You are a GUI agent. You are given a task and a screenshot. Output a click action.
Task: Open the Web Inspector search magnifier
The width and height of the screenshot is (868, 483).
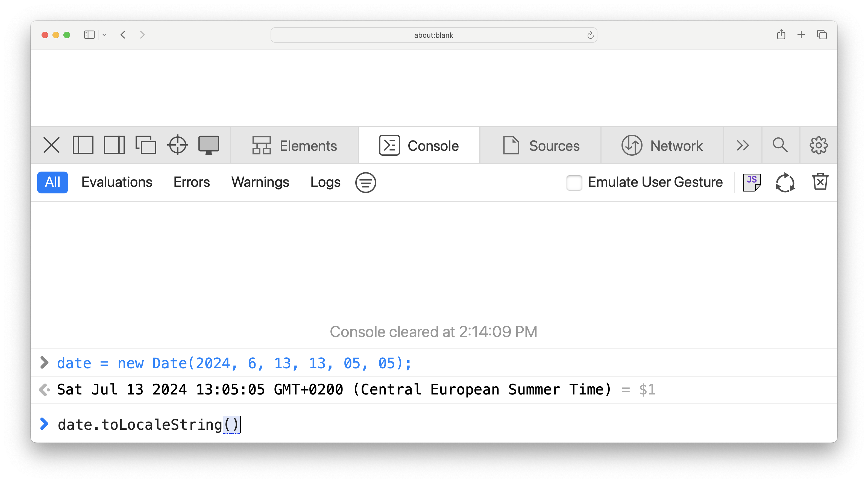pyautogui.click(x=780, y=146)
